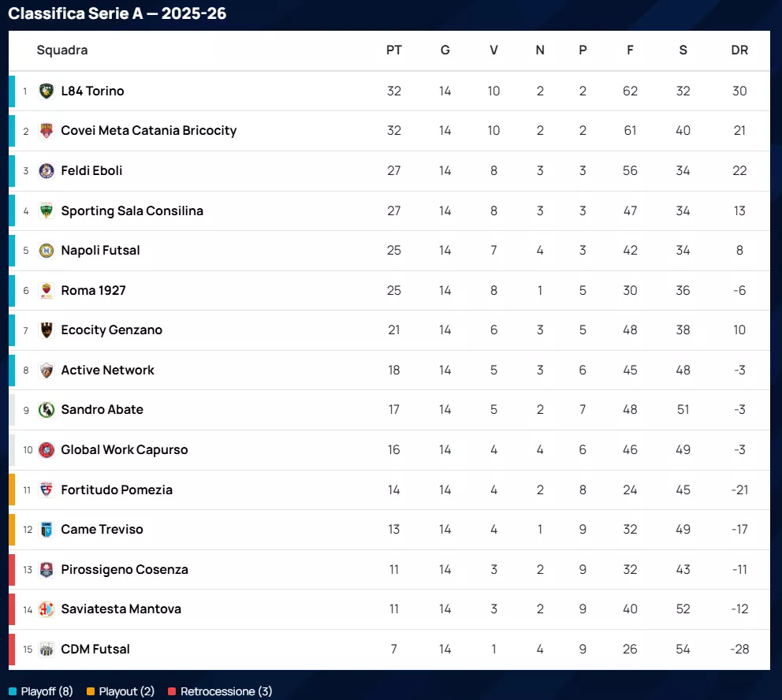The image size is (782, 700).
Task: Click the Ecocity Genzano shield icon
Action: [x=47, y=330]
